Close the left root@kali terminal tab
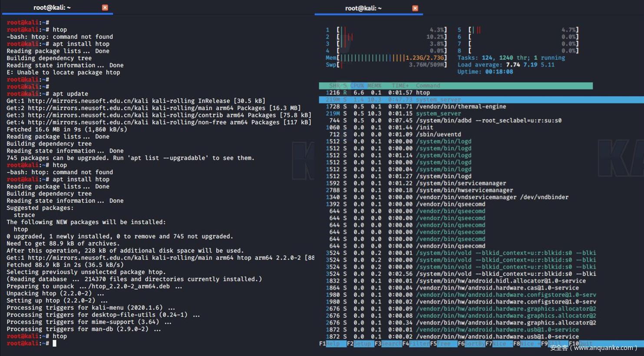This screenshot has height=356, width=644. pos(105,7)
